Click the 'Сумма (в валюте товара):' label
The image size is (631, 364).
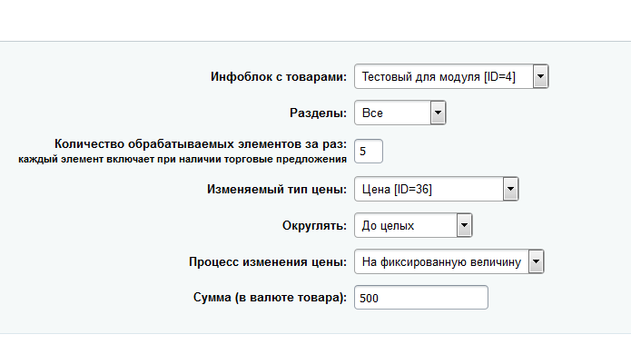point(270,299)
